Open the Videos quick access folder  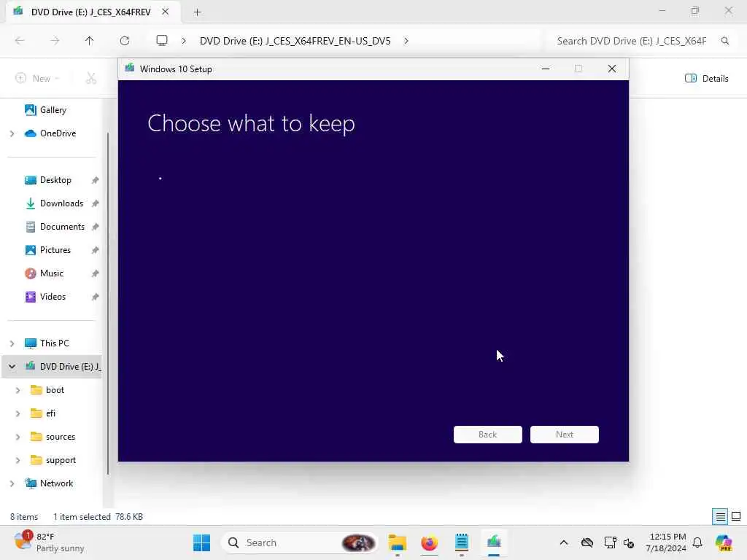pyautogui.click(x=53, y=297)
